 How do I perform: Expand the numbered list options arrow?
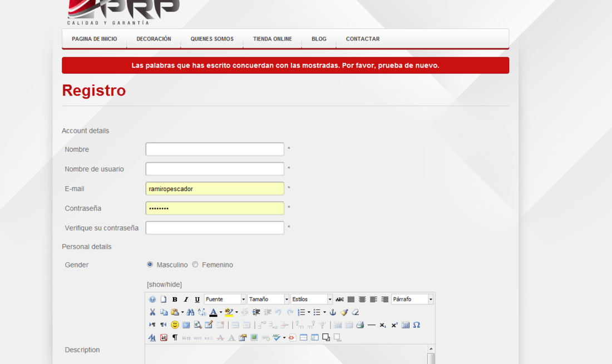pyautogui.click(x=309, y=312)
